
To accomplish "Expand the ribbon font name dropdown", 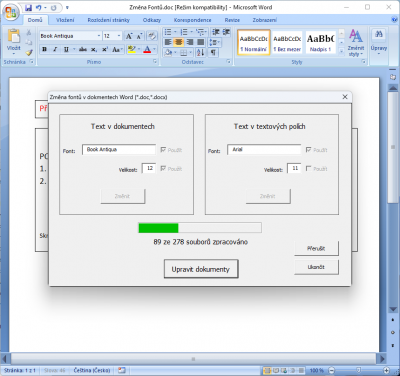I will 99,36.
